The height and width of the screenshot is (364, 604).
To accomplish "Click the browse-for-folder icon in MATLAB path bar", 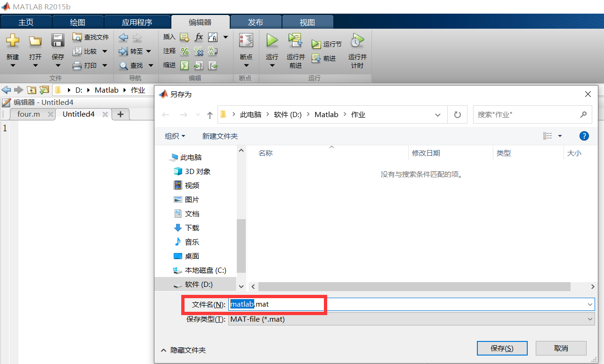I will (x=44, y=90).
